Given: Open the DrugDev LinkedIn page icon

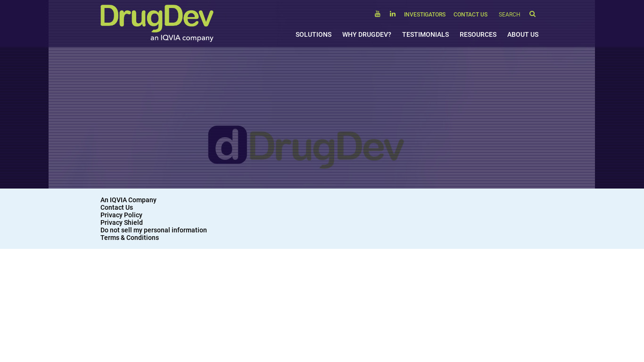Looking at the screenshot, I should tap(393, 14).
